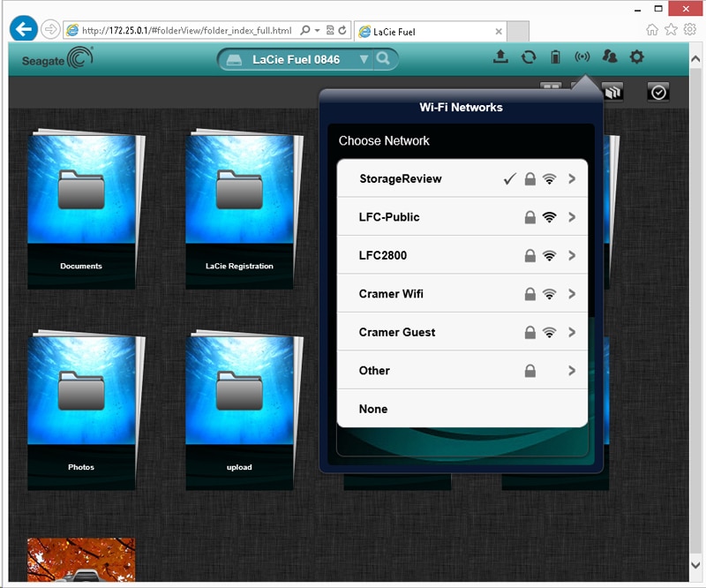
Task: Select the StorageReview network
Action: 462,179
